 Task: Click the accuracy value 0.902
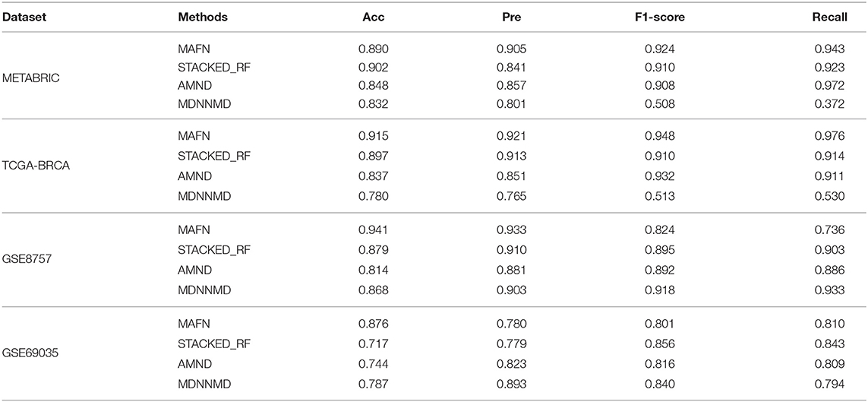pyautogui.click(x=371, y=65)
